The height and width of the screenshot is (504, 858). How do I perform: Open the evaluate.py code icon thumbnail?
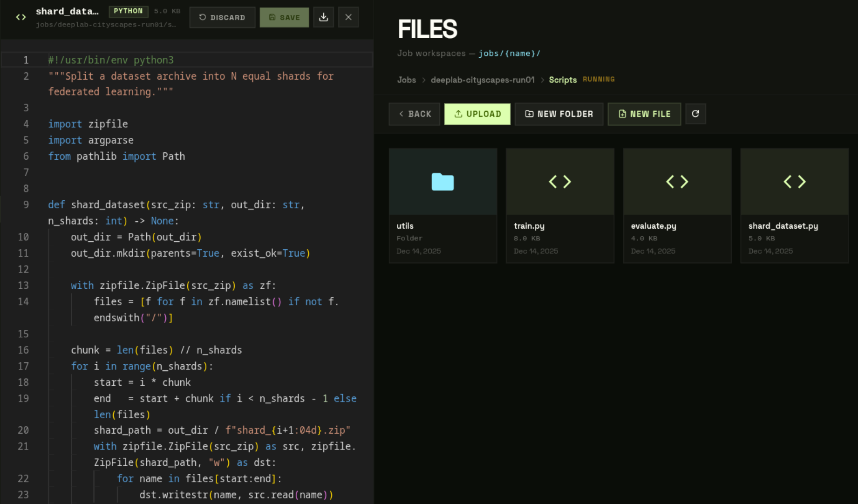[677, 182]
